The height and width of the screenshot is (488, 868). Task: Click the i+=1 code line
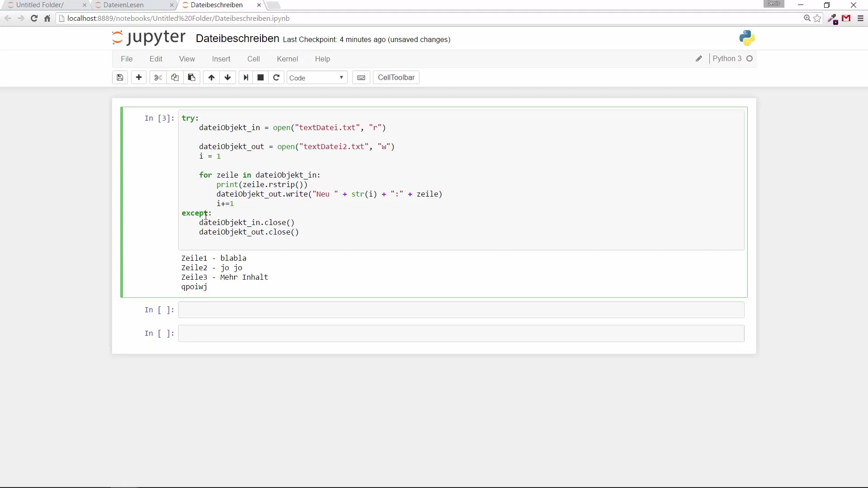225,204
